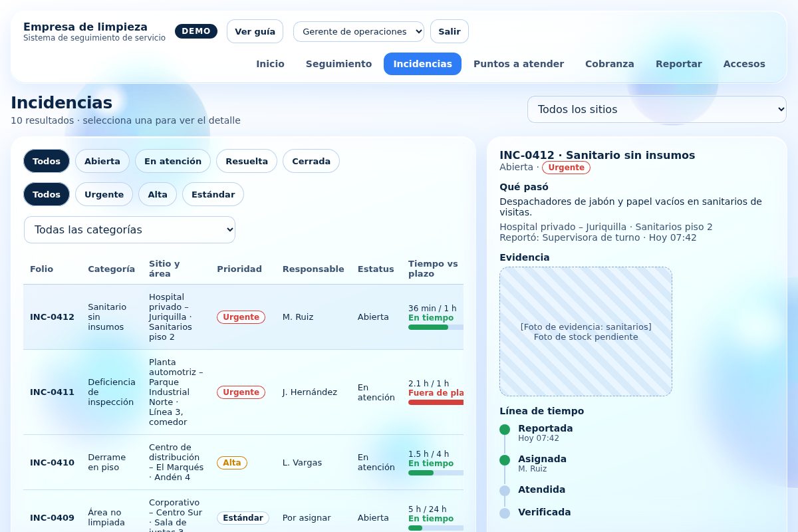Screen dimensions: 798x532
Task: Click the Salir button
Action: [450, 31]
